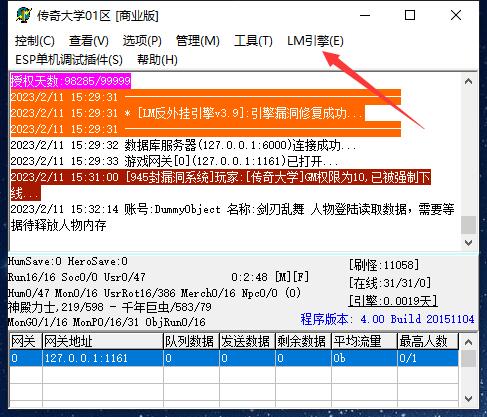This screenshot has width=487, height=417.
Task: Click the 0:2:48 [M][F] uptime text
Action: [x=270, y=277]
